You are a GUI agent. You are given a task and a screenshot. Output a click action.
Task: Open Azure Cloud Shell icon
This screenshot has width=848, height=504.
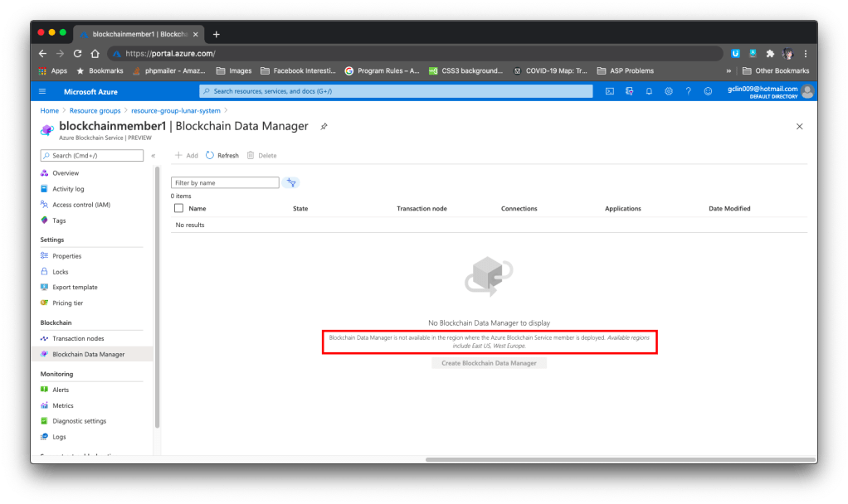point(609,91)
